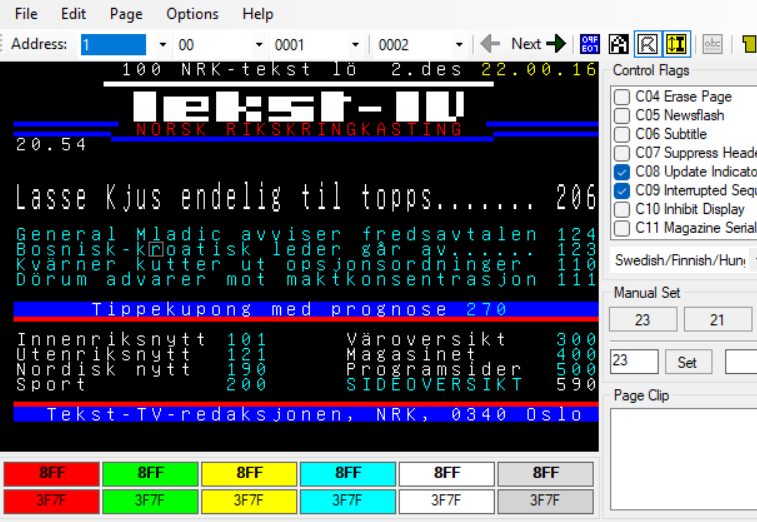Enable C04 Erase Page flag
757x522 pixels.
(x=622, y=97)
